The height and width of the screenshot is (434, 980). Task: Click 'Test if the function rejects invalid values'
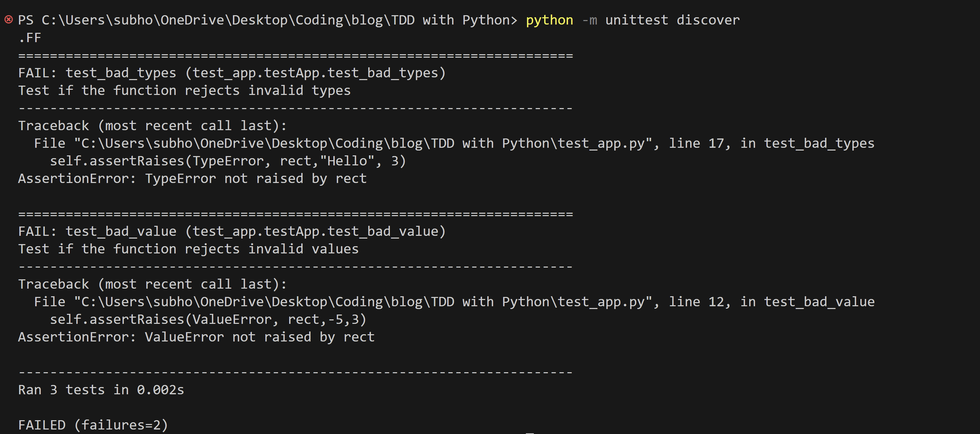(x=188, y=249)
